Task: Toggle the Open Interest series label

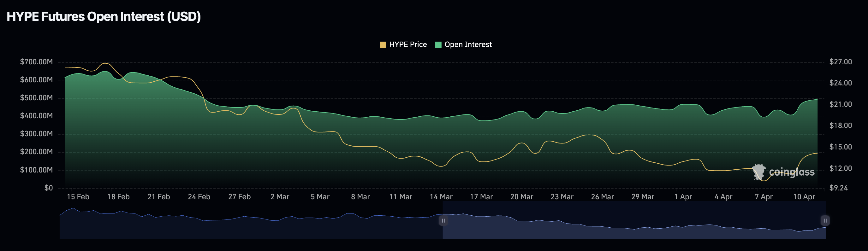Action: [x=468, y=45]
